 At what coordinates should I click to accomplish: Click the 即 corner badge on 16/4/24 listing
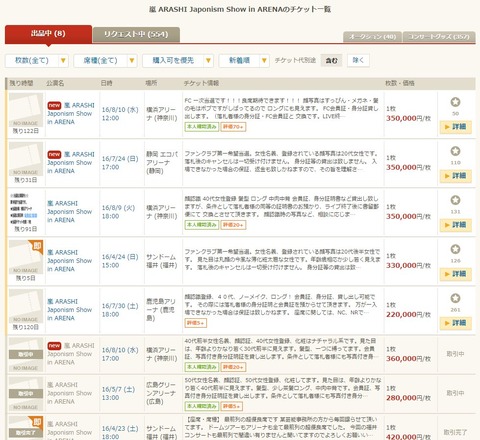tap(37, 246)
